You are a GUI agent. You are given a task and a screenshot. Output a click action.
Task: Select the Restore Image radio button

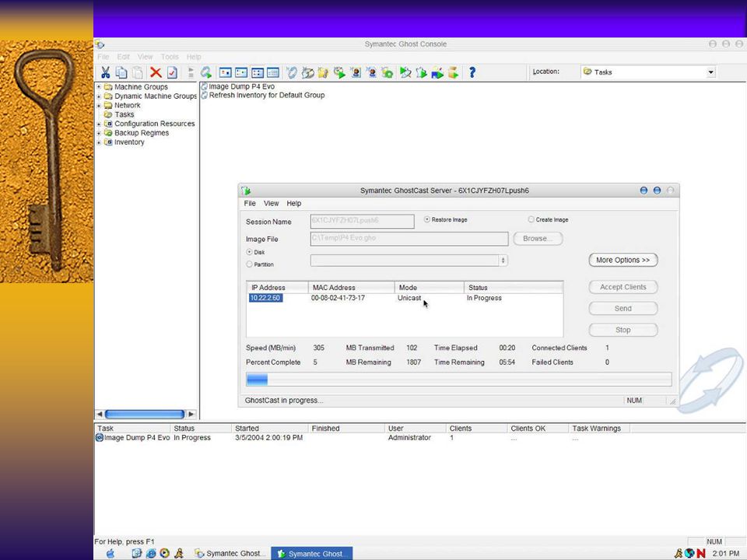point(427,219)
